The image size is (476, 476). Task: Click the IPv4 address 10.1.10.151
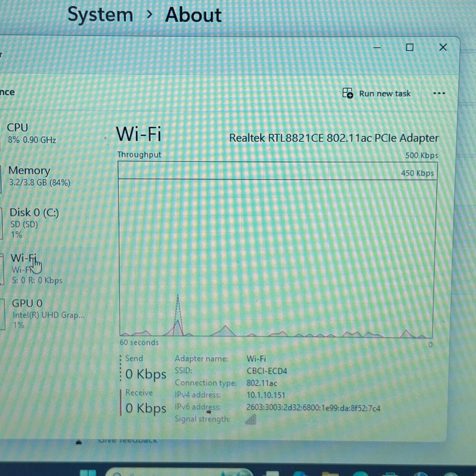click(266, 395)
